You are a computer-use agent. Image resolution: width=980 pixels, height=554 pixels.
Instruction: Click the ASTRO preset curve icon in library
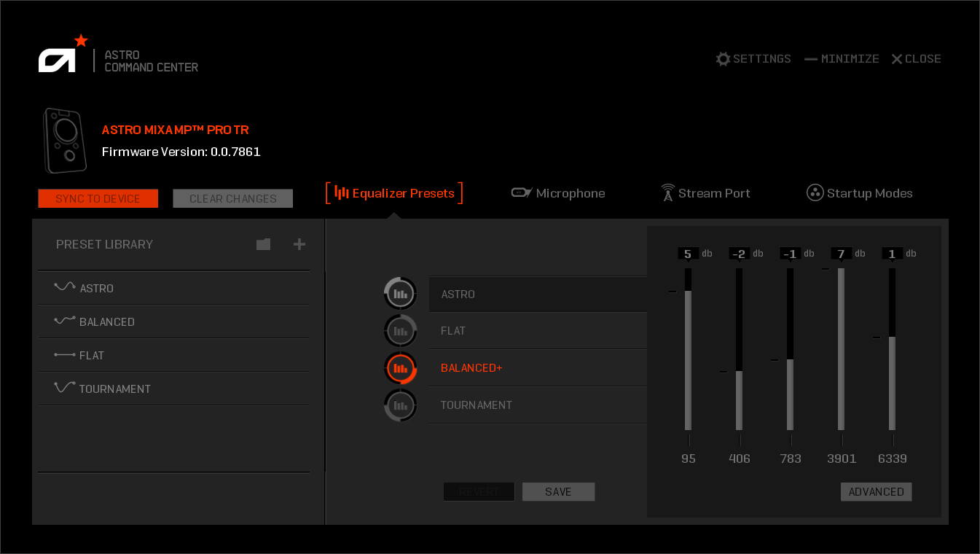(65, 287)
